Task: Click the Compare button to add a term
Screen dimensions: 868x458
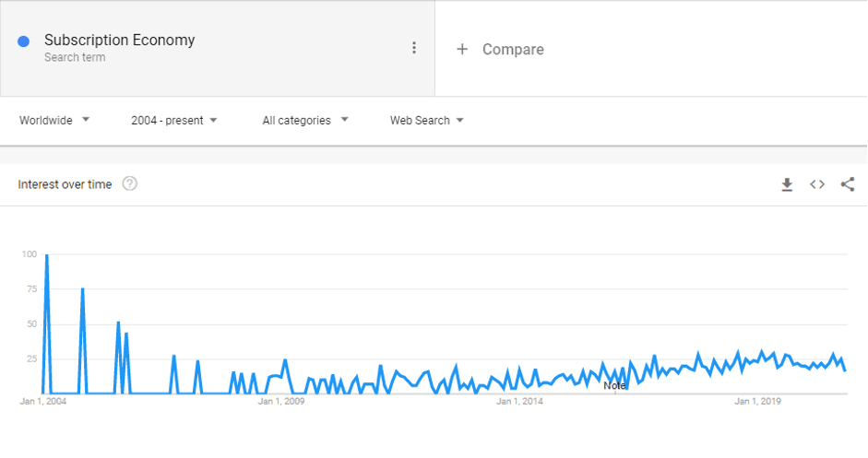Action: coord(513,49)
